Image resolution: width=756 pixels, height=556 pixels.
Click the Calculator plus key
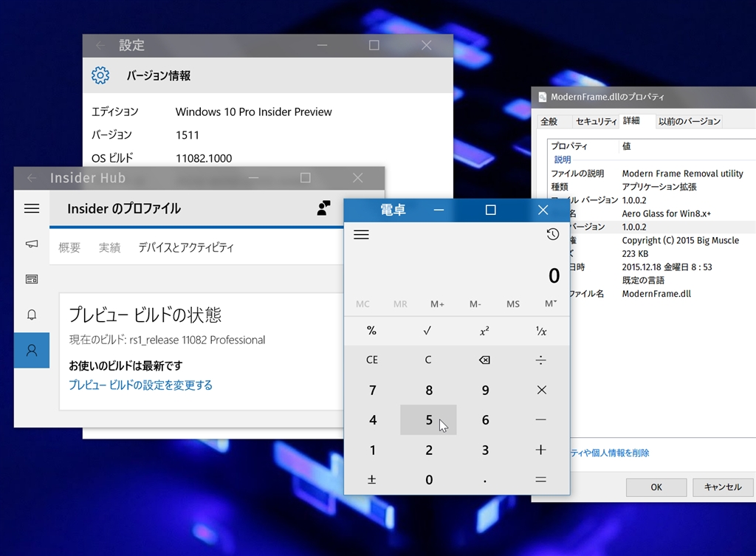pyautogui.click(x=541, y=450)
